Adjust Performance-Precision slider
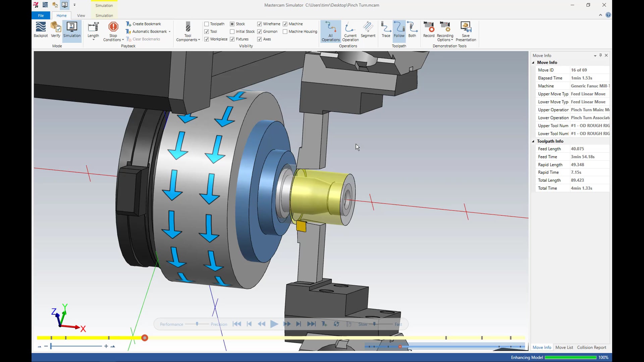 (197, 324)
